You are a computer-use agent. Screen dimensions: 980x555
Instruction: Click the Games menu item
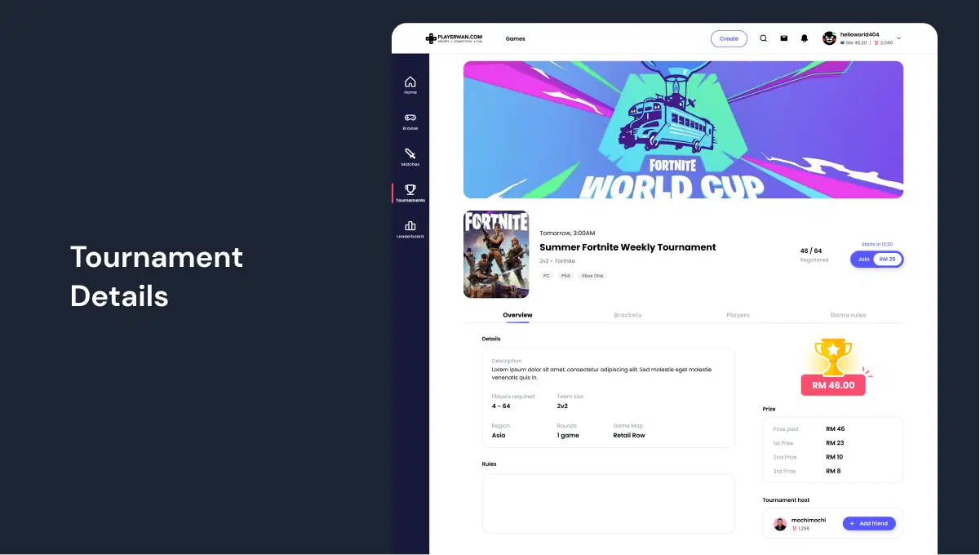515,38
